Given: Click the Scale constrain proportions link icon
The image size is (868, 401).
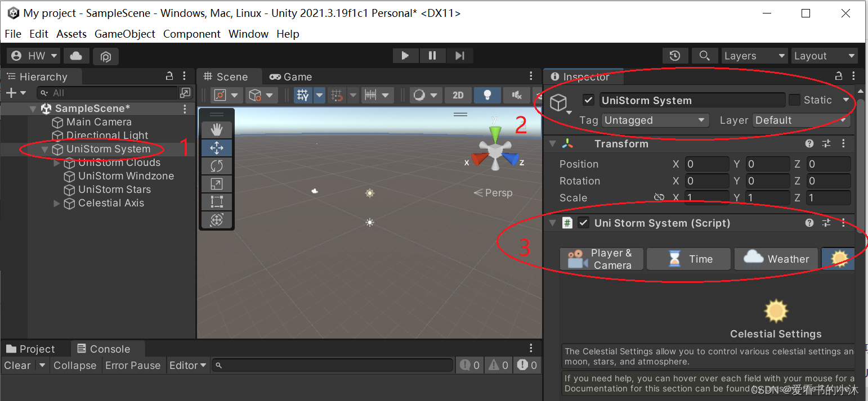Looking at the screenshot, I should click(659, 197).
